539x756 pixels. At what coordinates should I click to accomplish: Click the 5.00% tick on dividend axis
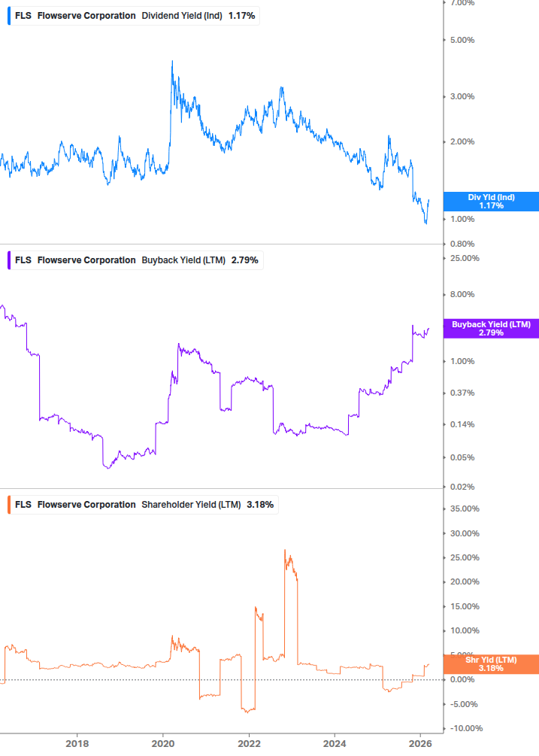coord(462,40)
